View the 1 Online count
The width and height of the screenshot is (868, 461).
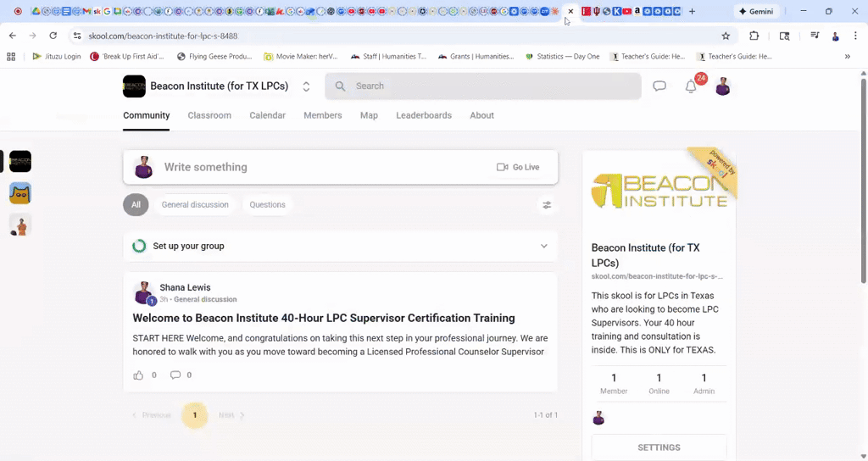click(x=659, y=384)
